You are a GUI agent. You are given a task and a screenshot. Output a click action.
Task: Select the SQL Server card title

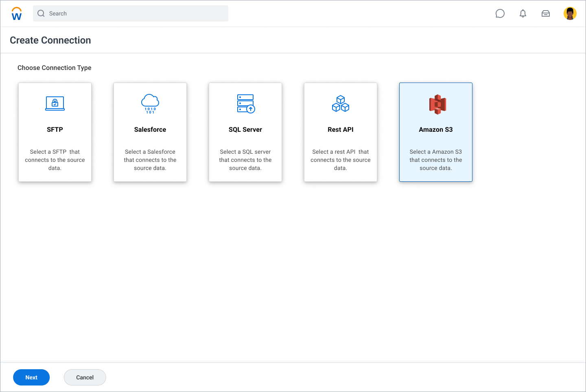point(245,129)
